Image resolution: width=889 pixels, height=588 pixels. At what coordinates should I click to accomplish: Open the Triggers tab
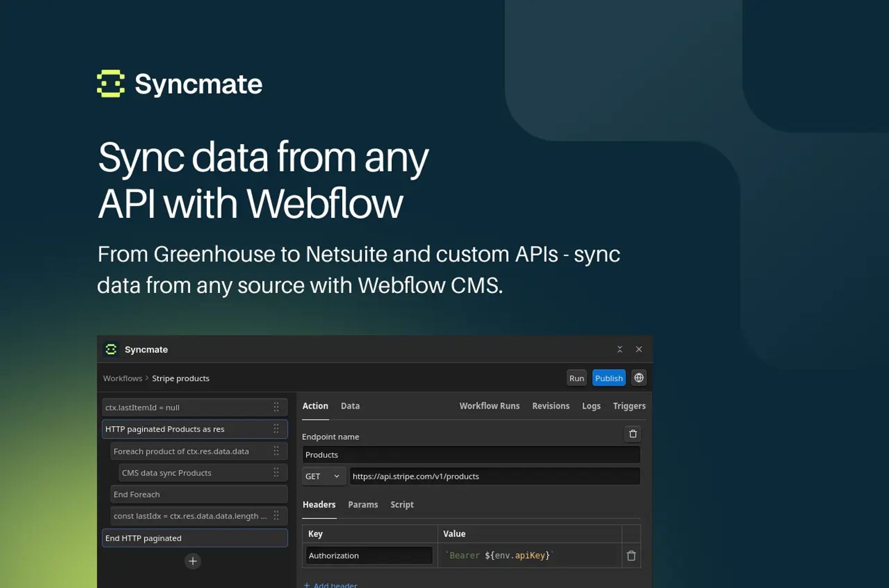[629, 406]
